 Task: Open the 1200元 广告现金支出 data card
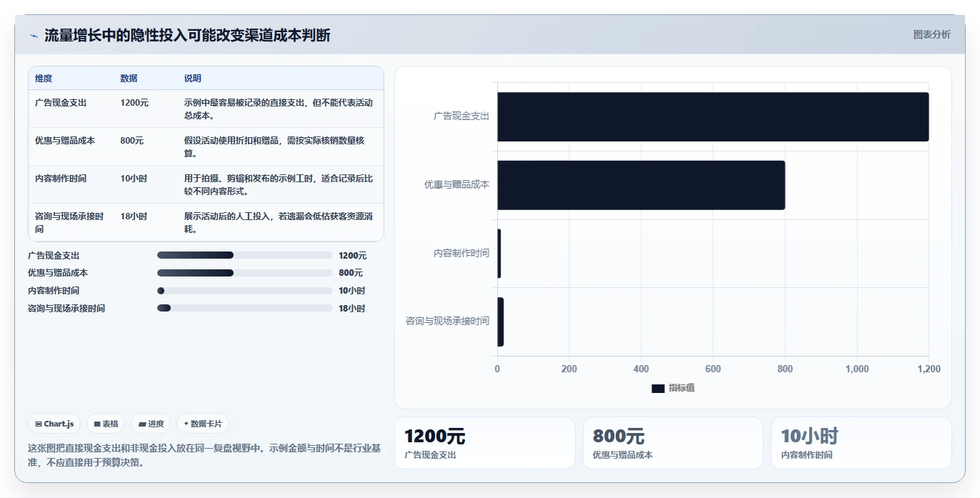click(485, 443)
